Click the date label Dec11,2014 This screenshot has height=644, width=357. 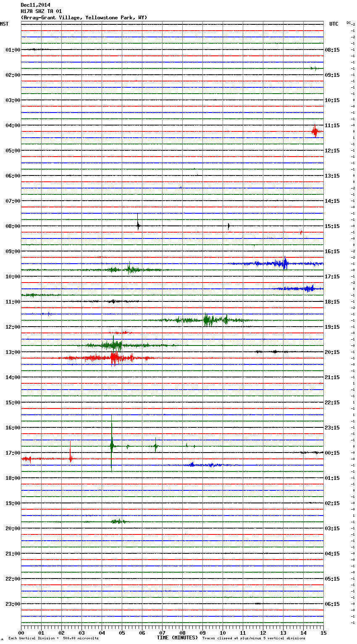coord(35,5)
